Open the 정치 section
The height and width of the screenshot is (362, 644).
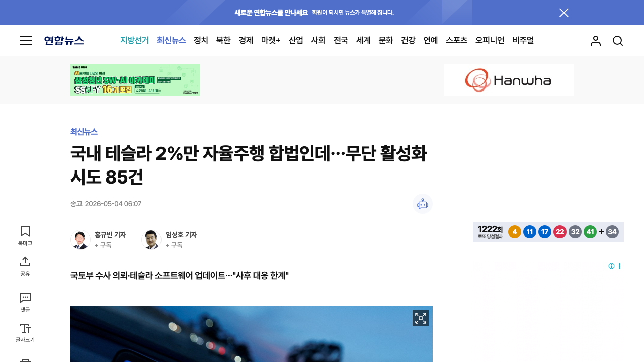(201, 40)
